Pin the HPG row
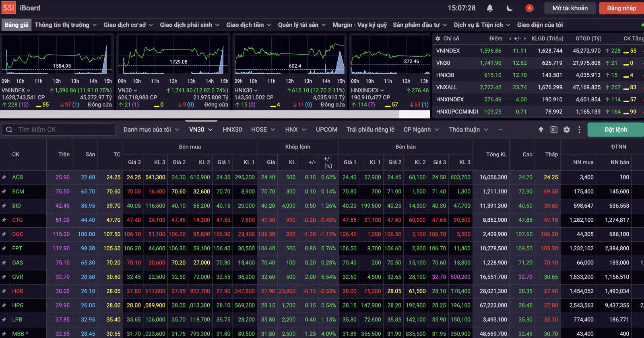This screenshot has height=338, width=644. (4, 305)
